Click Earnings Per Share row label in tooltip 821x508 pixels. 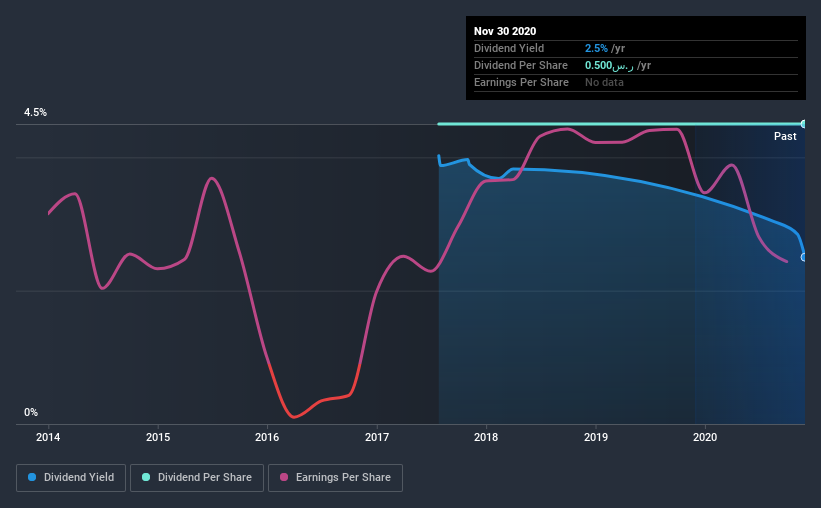pyautogui.click(x=521, y=82)
